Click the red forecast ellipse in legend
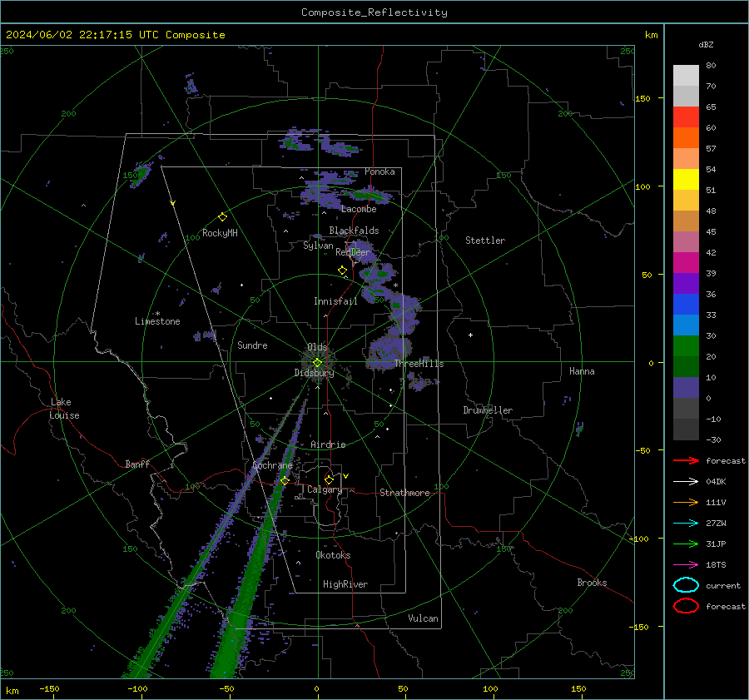Viewport: 749px width, 700px height. click(x=686, y=606)
